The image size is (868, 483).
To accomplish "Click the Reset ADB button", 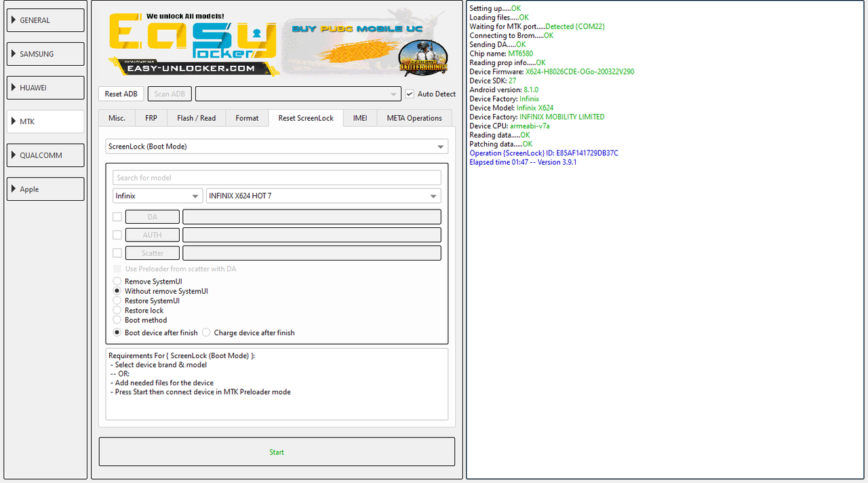I will coord(121,94).
